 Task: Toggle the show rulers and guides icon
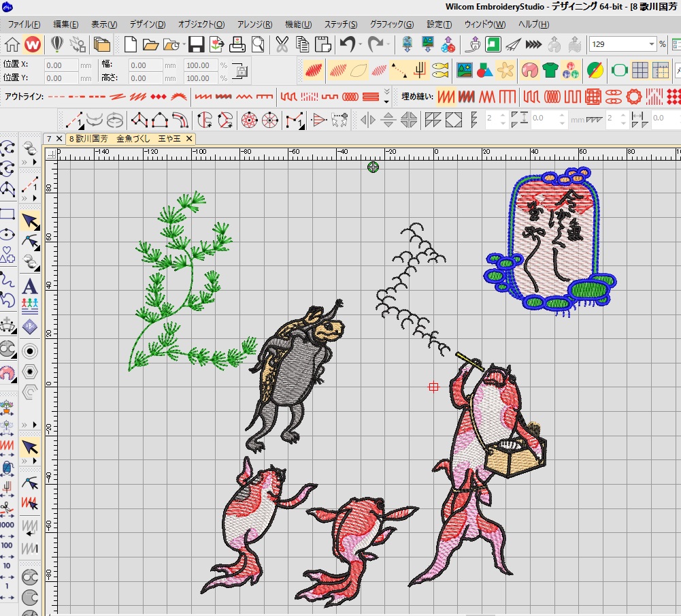coord(660,70)
